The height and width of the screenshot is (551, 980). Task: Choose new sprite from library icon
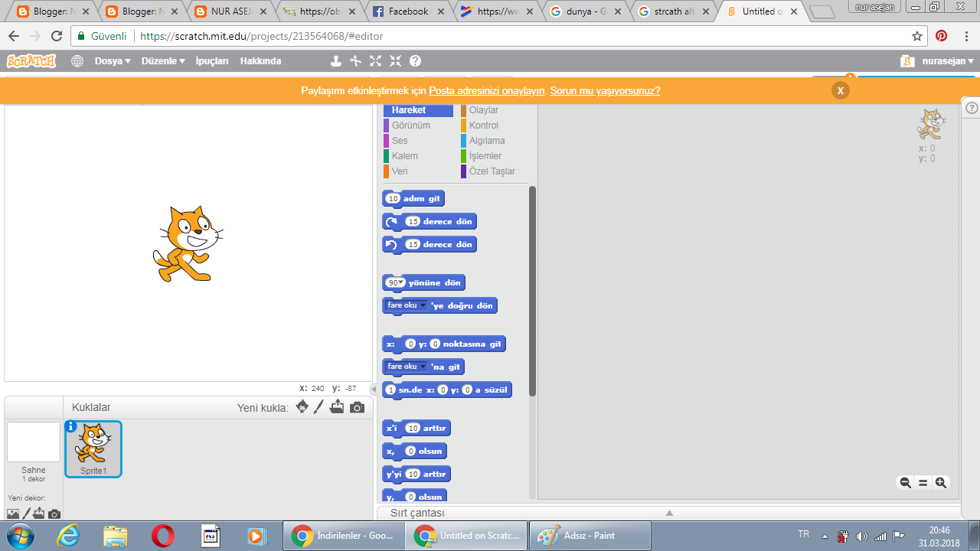click(x=302, y=406)
